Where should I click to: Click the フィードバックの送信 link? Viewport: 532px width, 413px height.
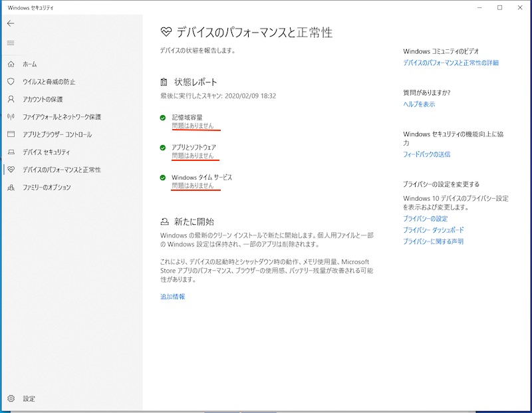tap(426, 154)
